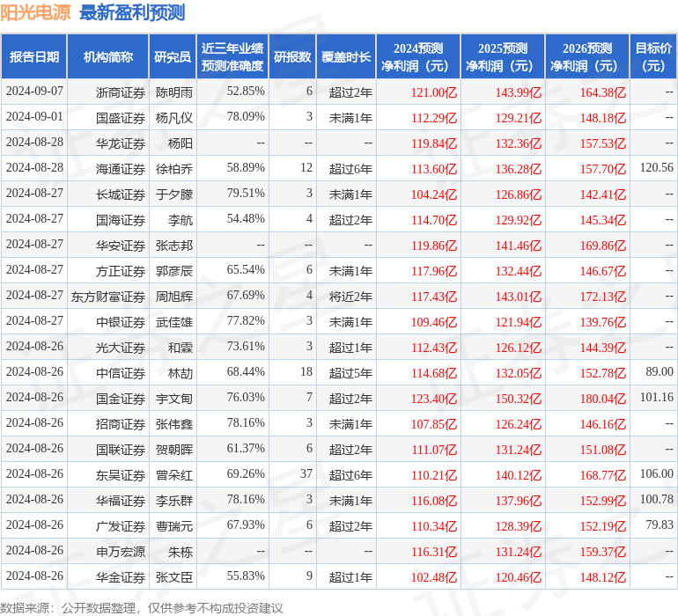Click researcher name 张文臣
The width and height of the screenshot is (678, 616).
173,577
